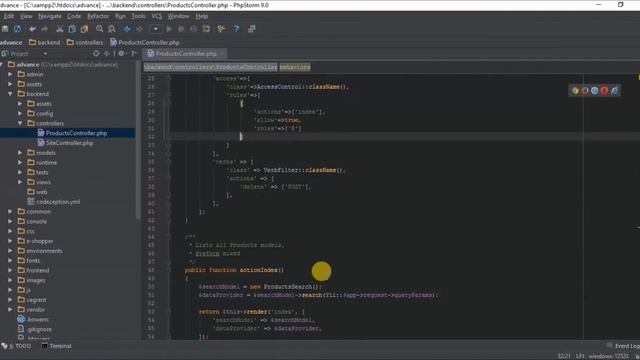
Task: Collapse the backend folder
Action: click(10, 94)
